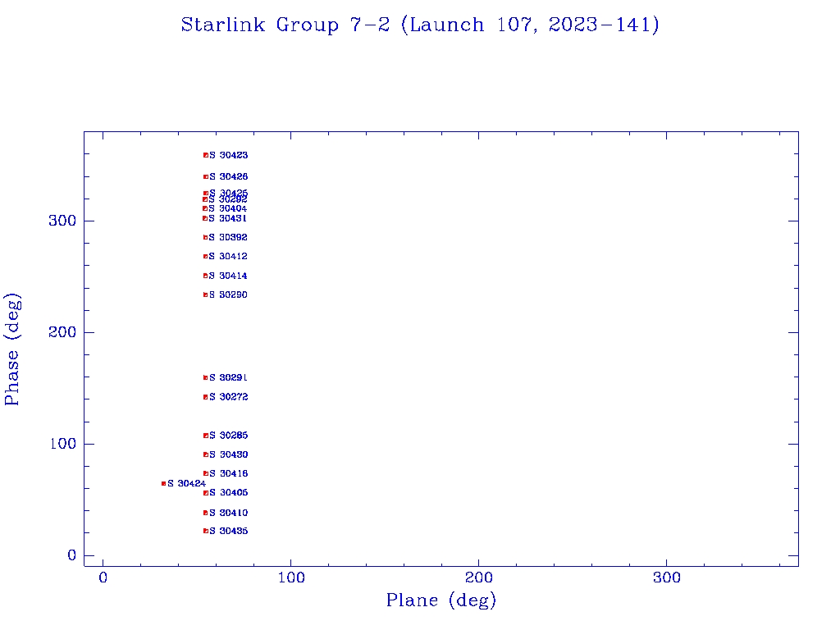Click the red marker beside S 30423
This screenshot has height=630, width=840.
pos(206,155)
